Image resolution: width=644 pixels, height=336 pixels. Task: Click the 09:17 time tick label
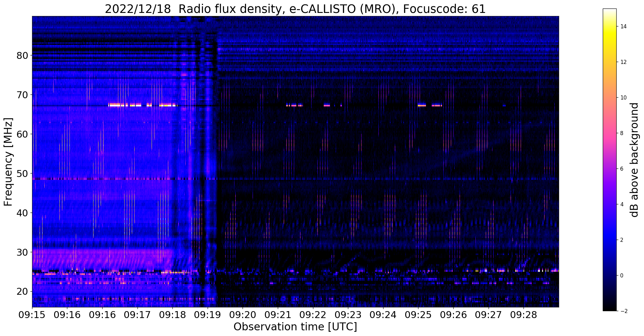(137, 315)
